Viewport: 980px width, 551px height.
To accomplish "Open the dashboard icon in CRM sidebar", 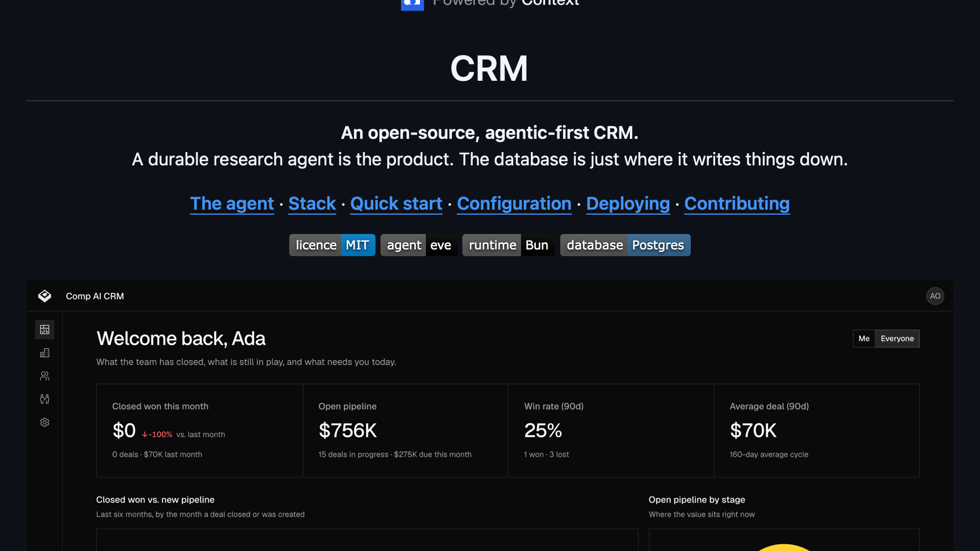I will coord(45,330).
